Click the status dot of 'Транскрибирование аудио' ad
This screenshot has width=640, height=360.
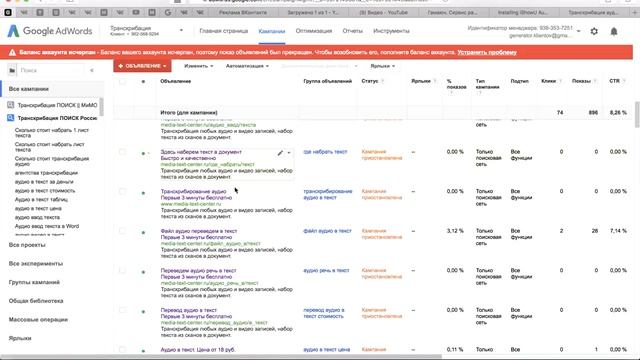[143, 193]
